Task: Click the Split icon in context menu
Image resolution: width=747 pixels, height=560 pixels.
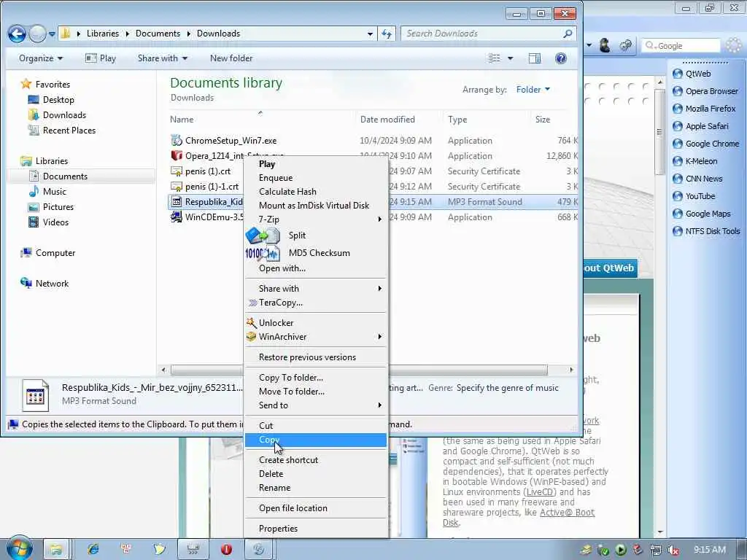Action: [x=263, y=236]
